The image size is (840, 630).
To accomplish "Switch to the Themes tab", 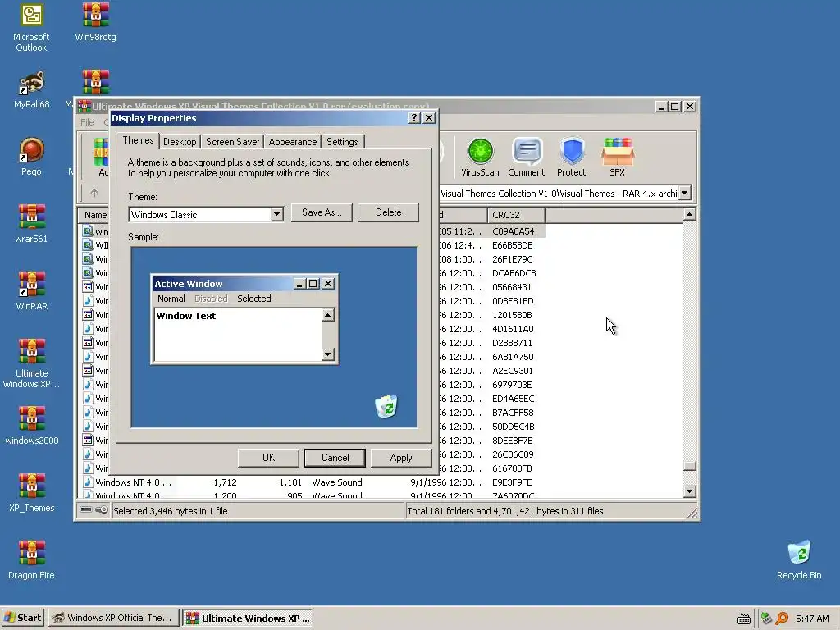I will [138, 140].
